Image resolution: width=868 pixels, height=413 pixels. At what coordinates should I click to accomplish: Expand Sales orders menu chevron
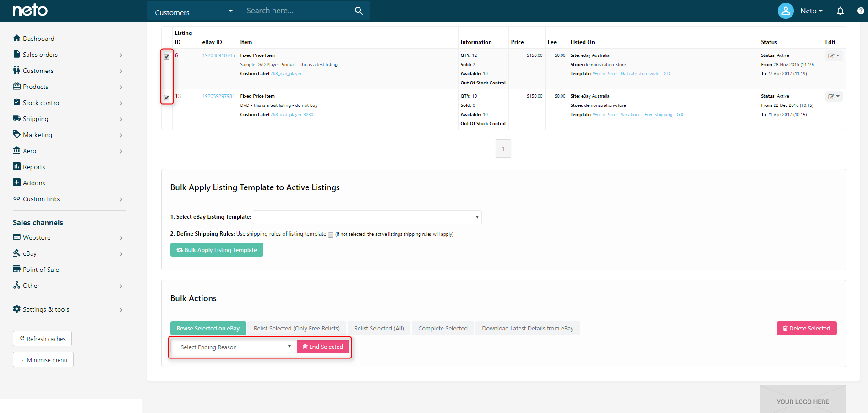121,55
